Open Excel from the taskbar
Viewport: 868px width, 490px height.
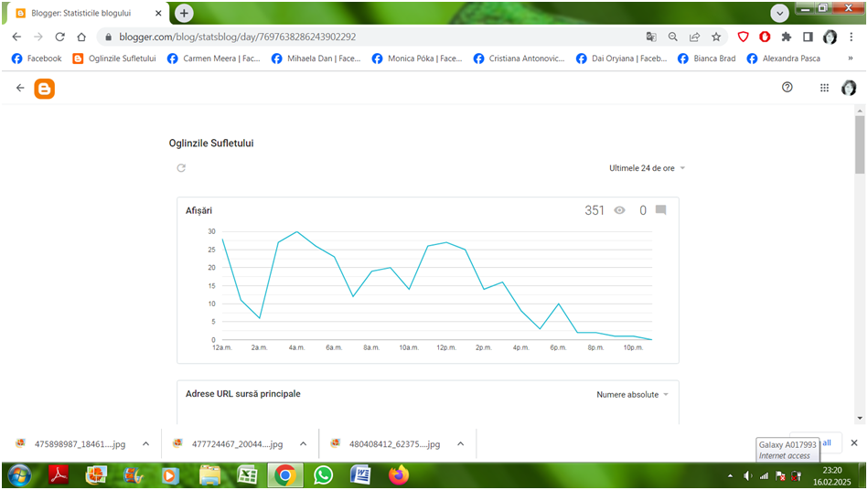(247, 475)
